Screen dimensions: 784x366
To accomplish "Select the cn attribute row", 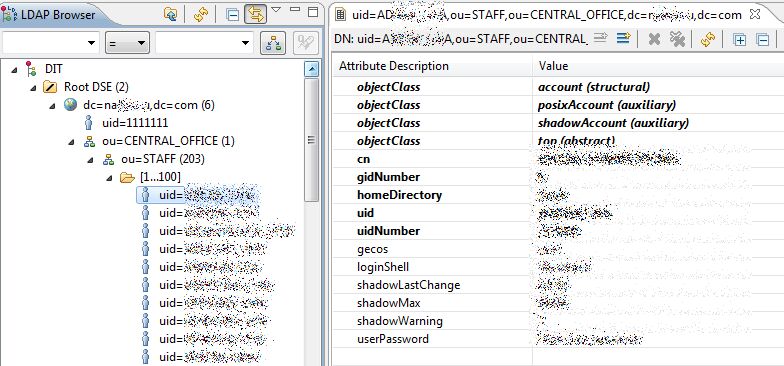I will tap(558, 159).
